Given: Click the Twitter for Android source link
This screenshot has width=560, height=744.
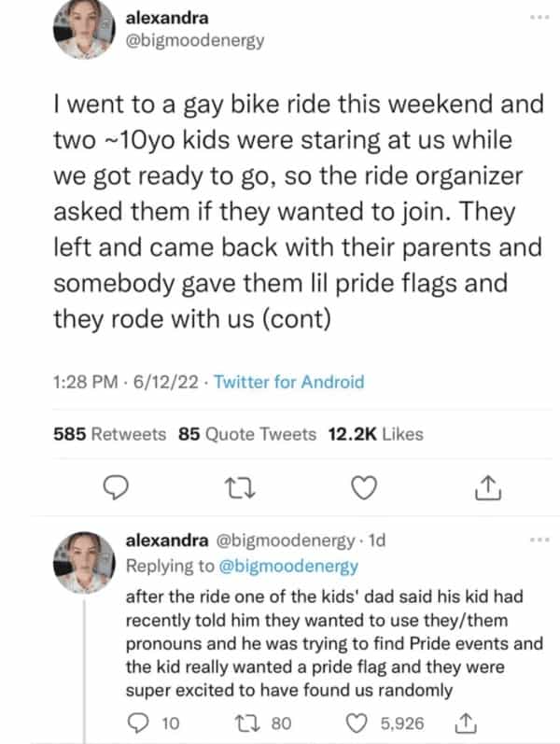Looking at the screenshot, I should coord(288,381).
